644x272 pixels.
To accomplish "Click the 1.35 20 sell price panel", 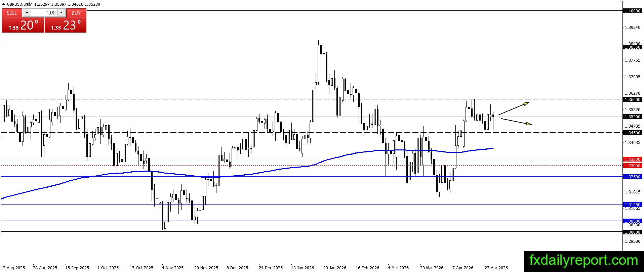I will 23,25.
